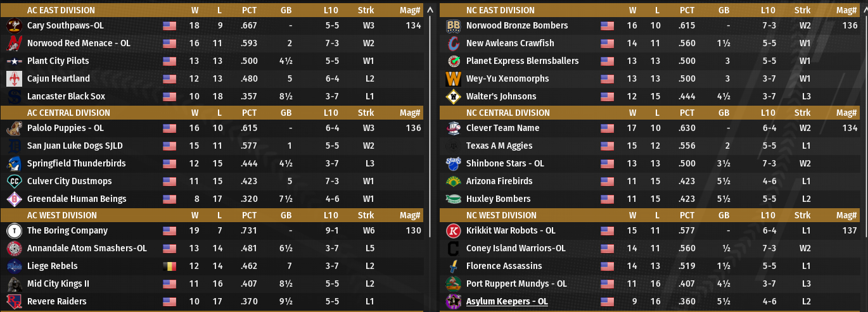
Task: Open the San Juan Luke Dogs SJLD team
Action: pyautogui.click(x=75, y=146)
